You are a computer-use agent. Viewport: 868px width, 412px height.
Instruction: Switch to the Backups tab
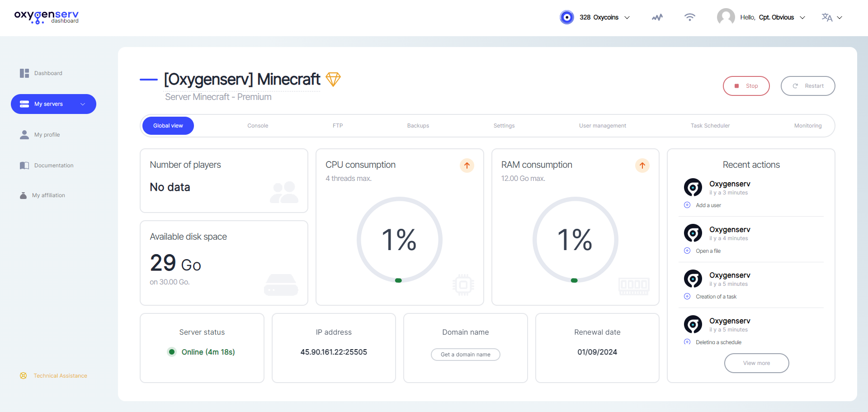(418, 126)
